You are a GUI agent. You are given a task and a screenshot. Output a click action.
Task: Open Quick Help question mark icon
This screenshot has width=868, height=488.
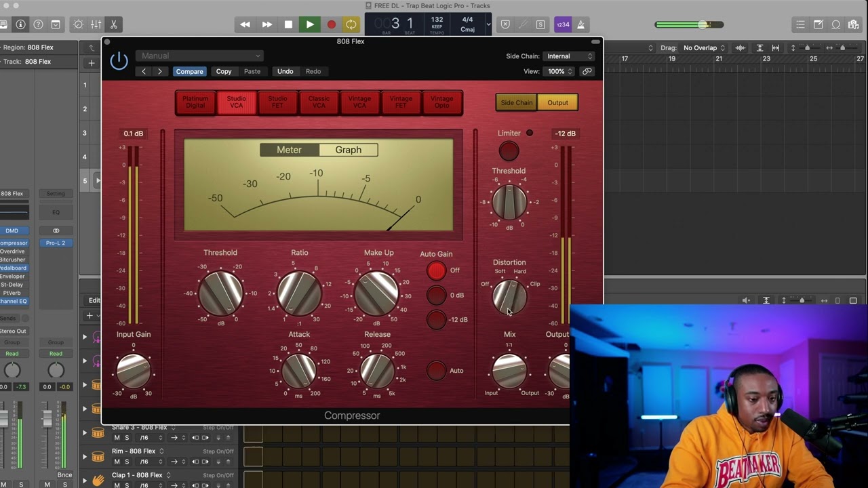point(39,24)
